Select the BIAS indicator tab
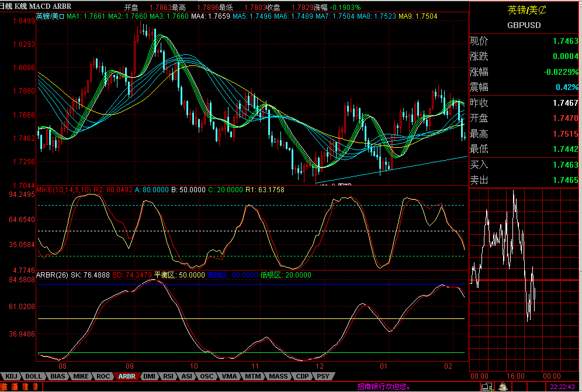This screenshot has height=392, width=582. [57, 376]
